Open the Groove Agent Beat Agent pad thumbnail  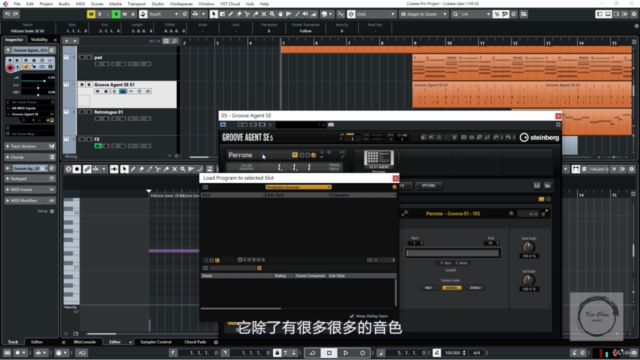click(378, 159)
